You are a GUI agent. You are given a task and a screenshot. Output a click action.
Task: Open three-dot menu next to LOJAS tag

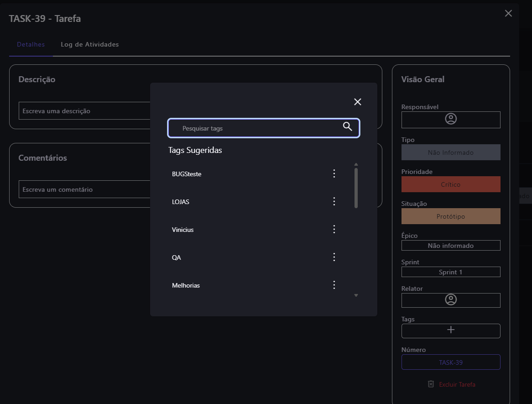[334, 201]
